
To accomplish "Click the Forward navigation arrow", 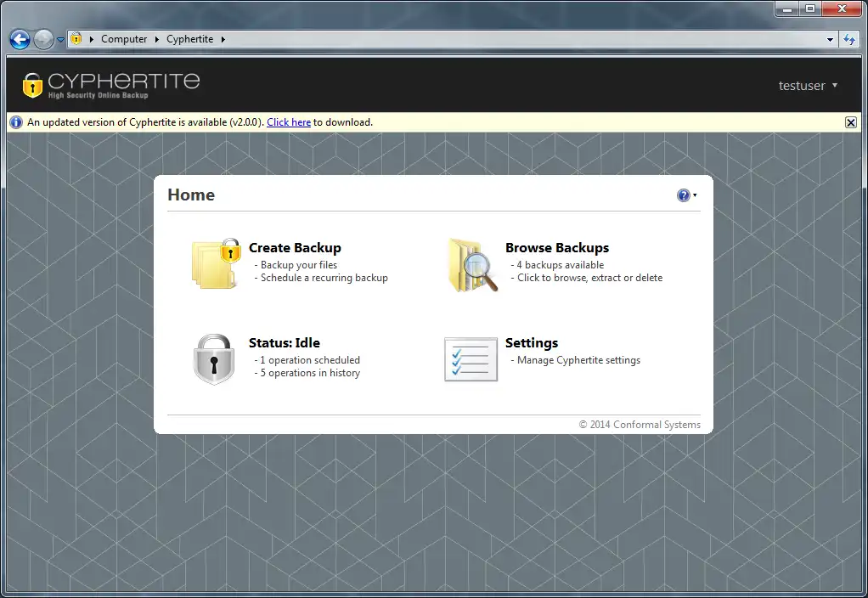I will (43, 39).
